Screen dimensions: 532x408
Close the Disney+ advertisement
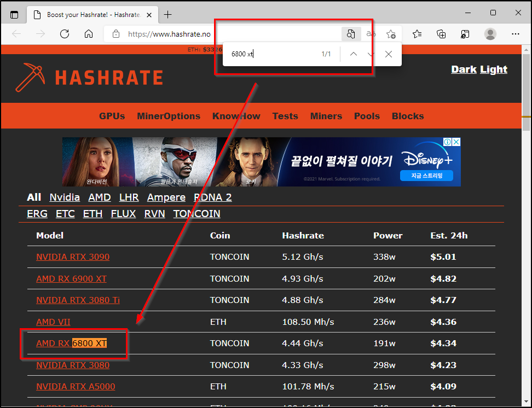[x=456, y=142]
